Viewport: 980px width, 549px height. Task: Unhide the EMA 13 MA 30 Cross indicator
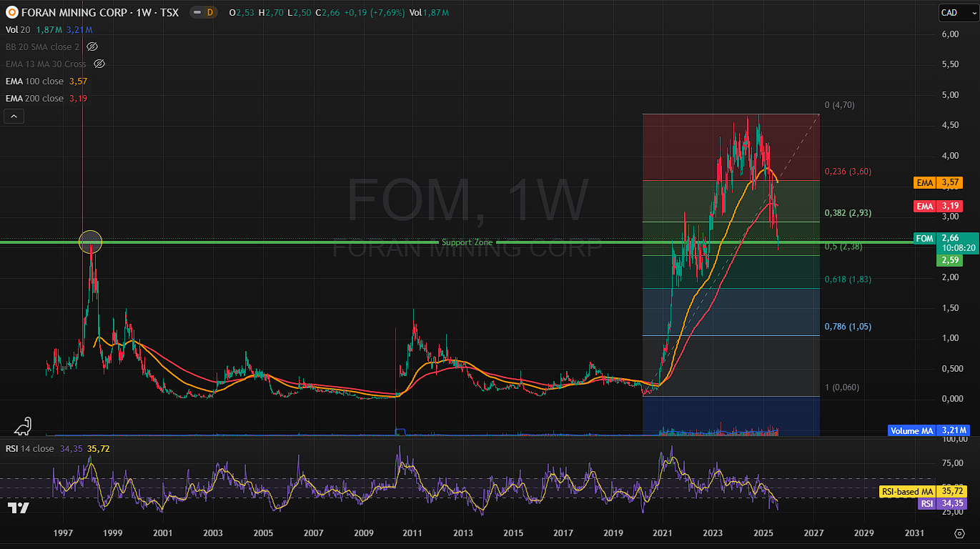pos(99,64)
